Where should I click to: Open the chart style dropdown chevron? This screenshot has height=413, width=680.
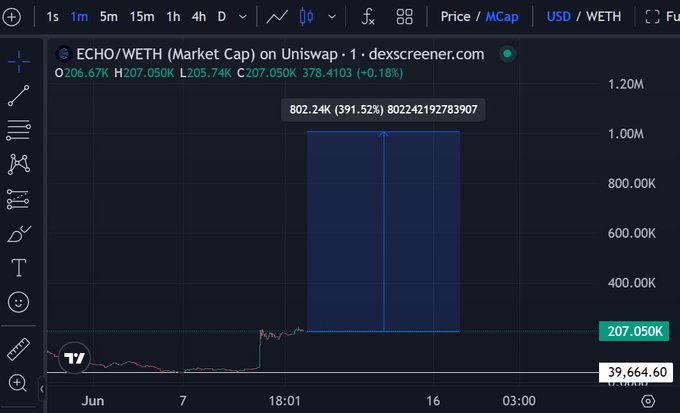click(x=332, y=17)
